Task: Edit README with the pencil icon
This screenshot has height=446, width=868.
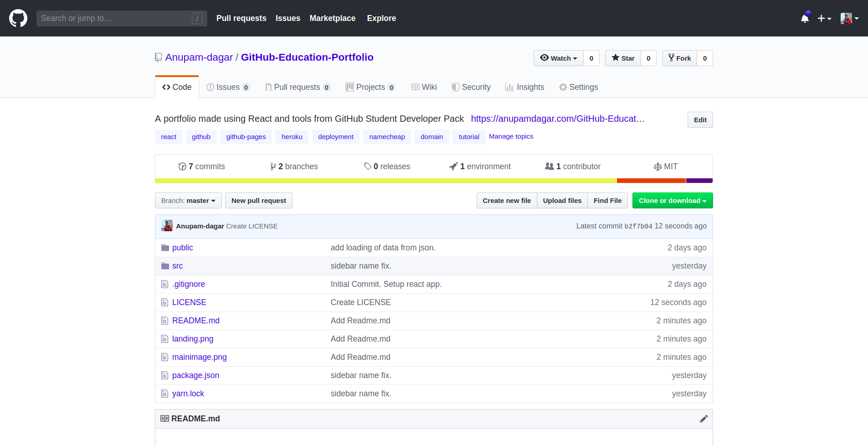Action: point(704,419)
